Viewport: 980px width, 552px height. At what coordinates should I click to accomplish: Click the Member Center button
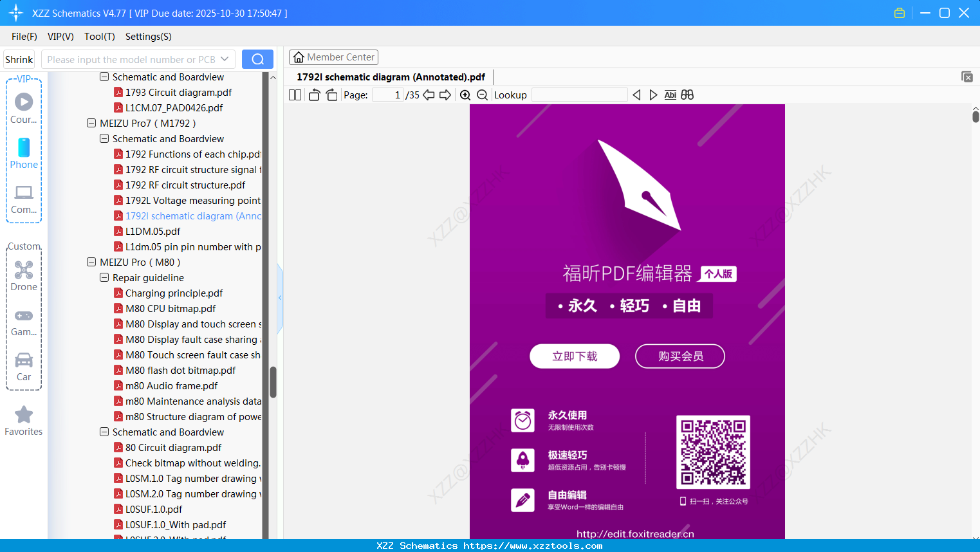pos(333,57)
